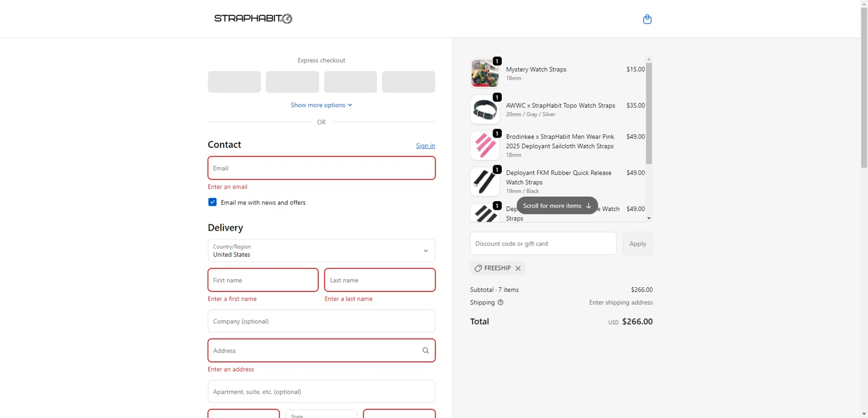Click the pink Sailcloth Watch Straps thumbnail
This screenshot has width=868, height=418.
click(485, 146)
